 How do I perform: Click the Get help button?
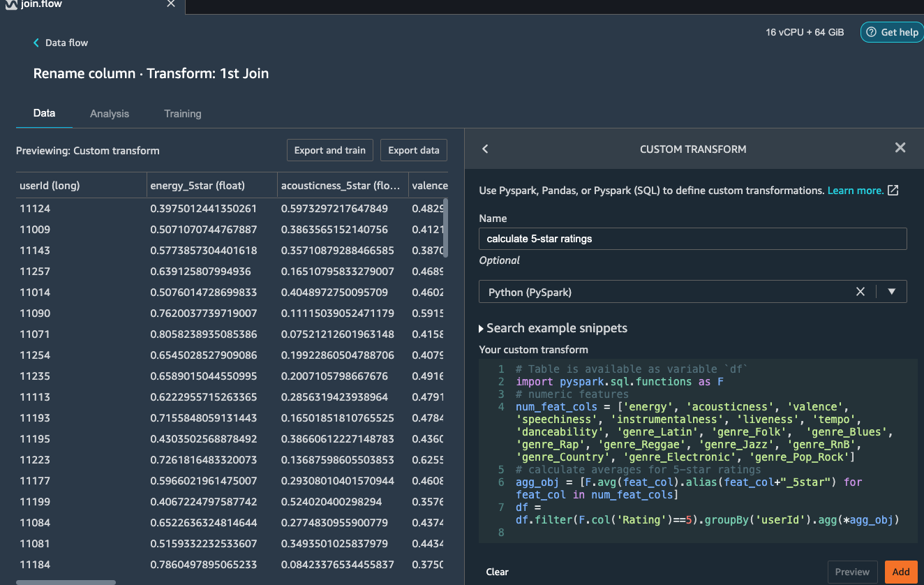(892, 32)
